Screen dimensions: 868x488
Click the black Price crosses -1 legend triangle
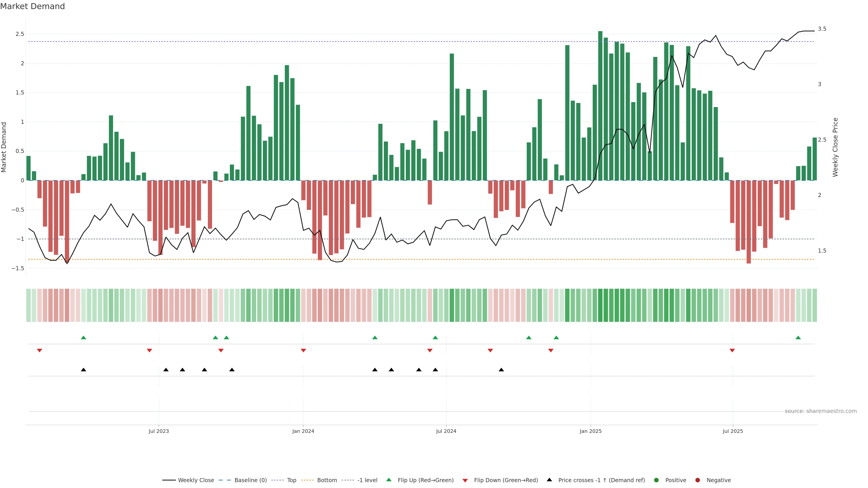549,480
